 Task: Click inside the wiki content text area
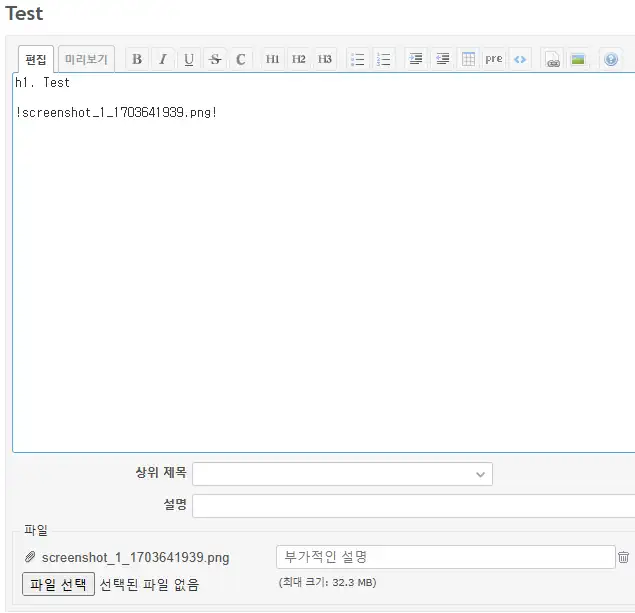click(324, 262)
